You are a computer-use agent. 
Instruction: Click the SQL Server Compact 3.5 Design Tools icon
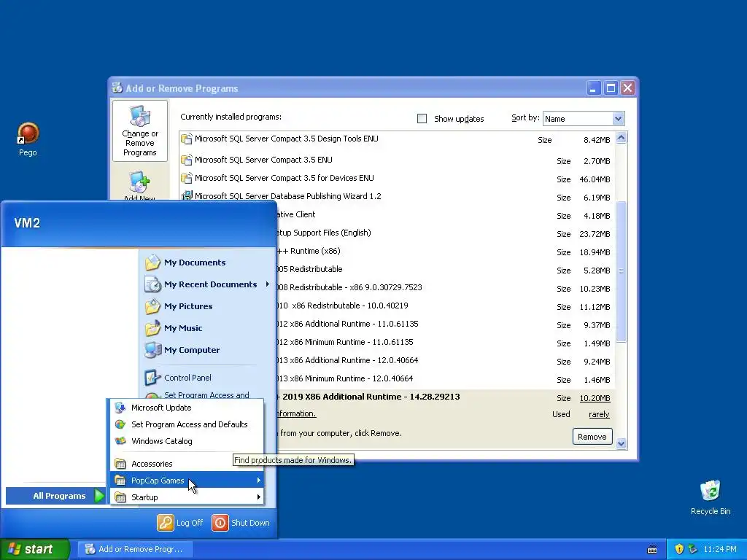tap(186, 139)
